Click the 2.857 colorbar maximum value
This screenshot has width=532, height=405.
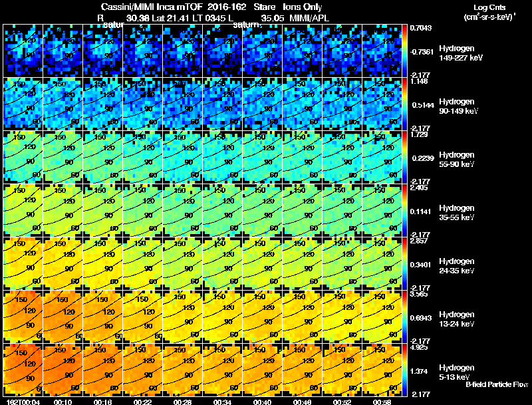click(x=419, y=241)
